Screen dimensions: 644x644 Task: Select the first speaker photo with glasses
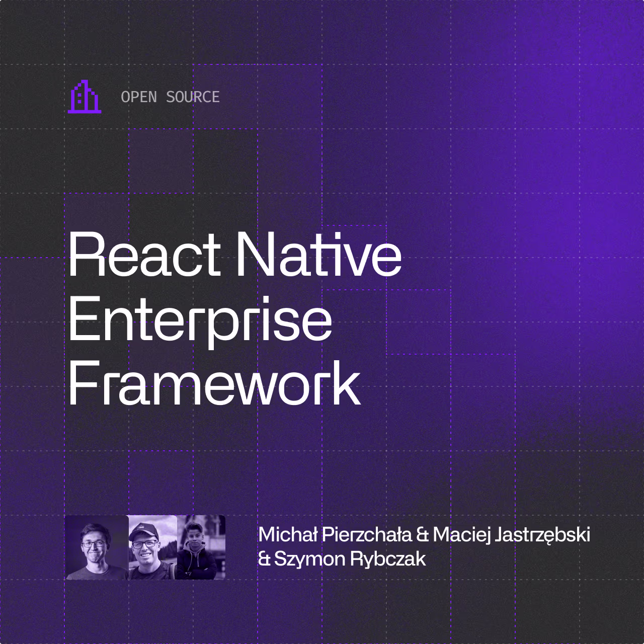tap(97, 547)
